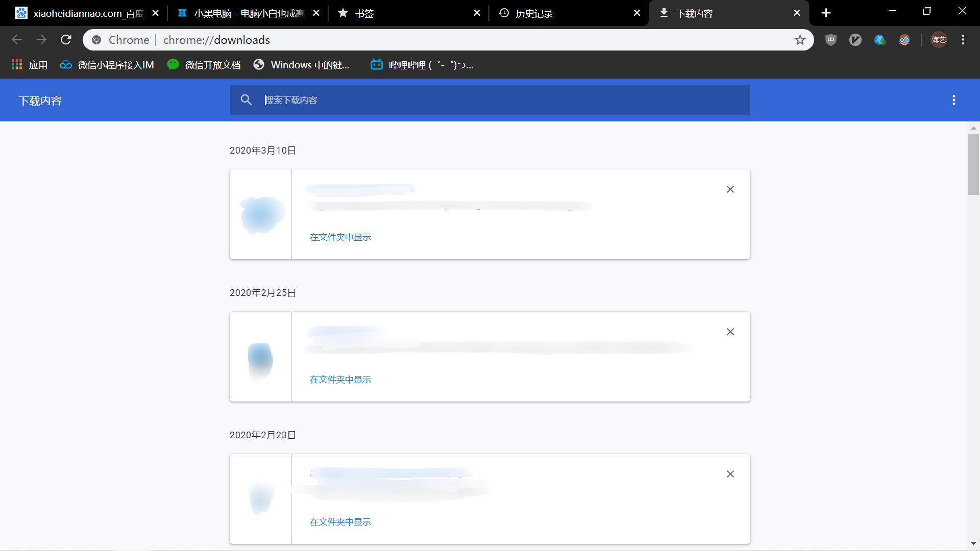980x551 pixels.
Task: Open 微信开放文档 bookmark
Action: [x=204, y=65]
